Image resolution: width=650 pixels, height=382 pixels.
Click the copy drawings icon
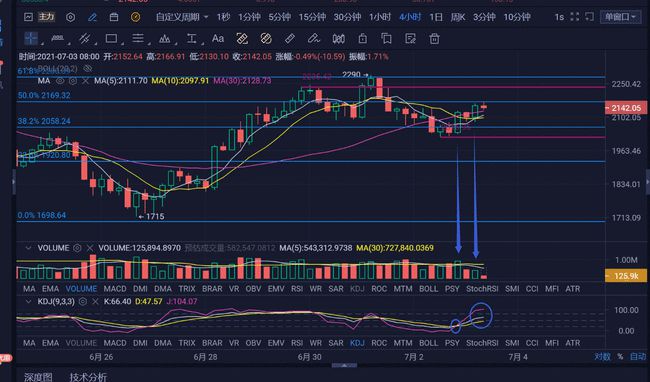tap(386, 39)
